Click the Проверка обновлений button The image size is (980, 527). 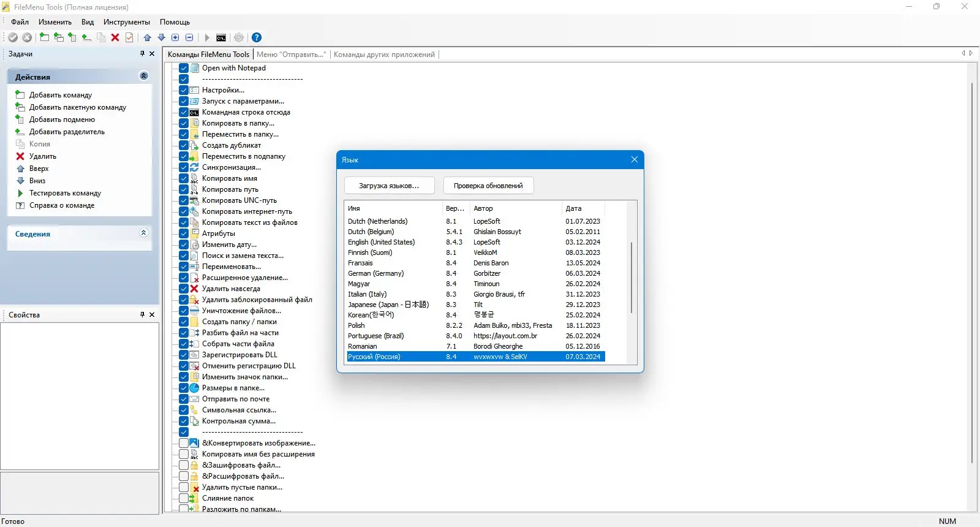[x=488, y=186]
